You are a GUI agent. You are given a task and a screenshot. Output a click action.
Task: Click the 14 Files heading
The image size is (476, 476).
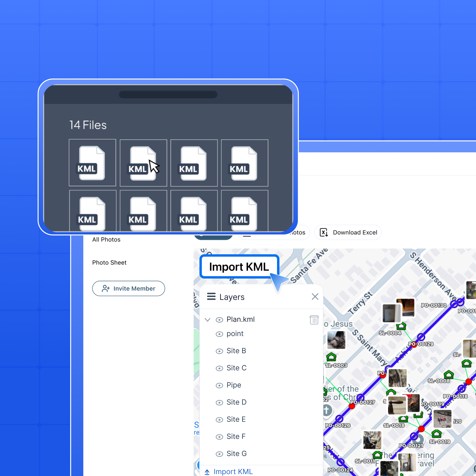pyautogui.click(x=88, y=125)
